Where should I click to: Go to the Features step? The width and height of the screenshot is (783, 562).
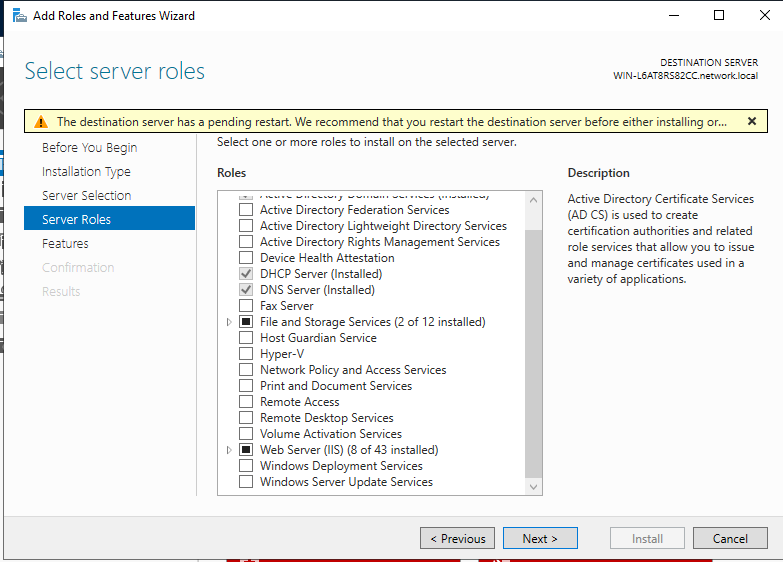coord(65,243)
